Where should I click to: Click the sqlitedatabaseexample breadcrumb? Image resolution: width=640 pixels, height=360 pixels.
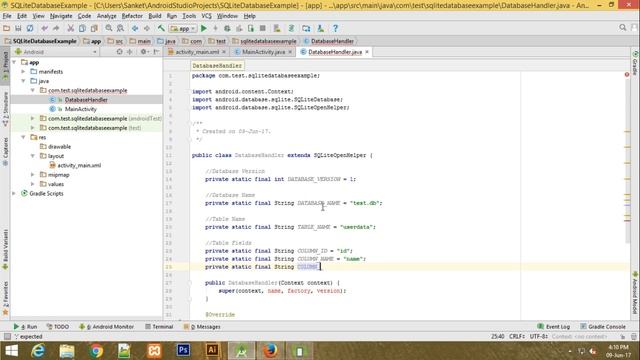click(268, 41)
